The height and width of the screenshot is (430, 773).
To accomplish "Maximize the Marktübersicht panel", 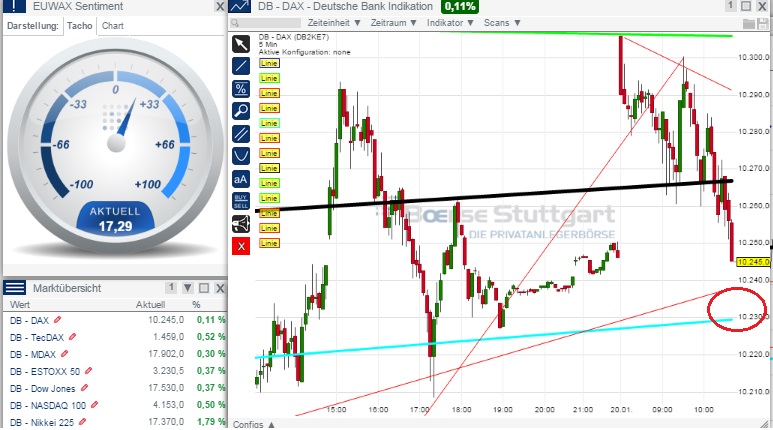I will point(204,288).
